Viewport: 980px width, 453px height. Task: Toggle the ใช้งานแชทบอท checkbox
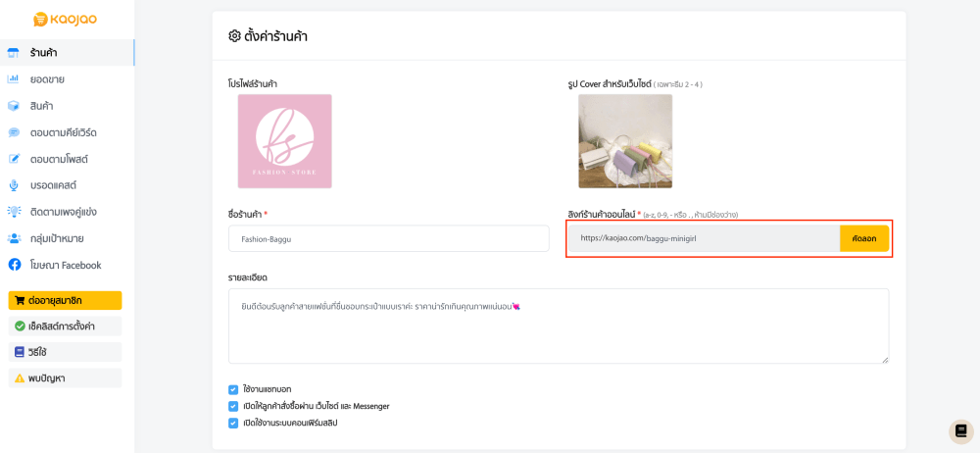click(233, 389)
